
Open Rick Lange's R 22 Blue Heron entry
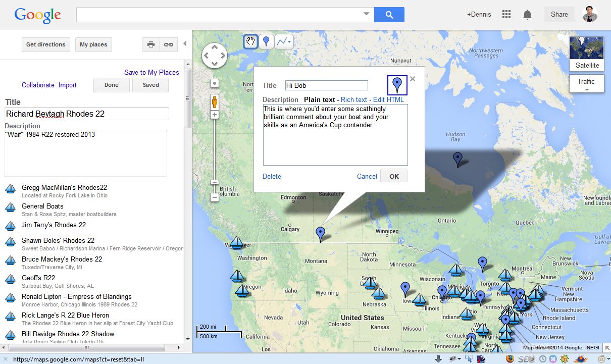pos(65,315)
